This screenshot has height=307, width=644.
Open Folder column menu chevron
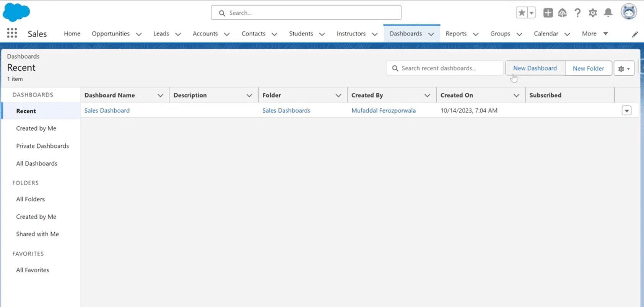click(x=338, y=95)
